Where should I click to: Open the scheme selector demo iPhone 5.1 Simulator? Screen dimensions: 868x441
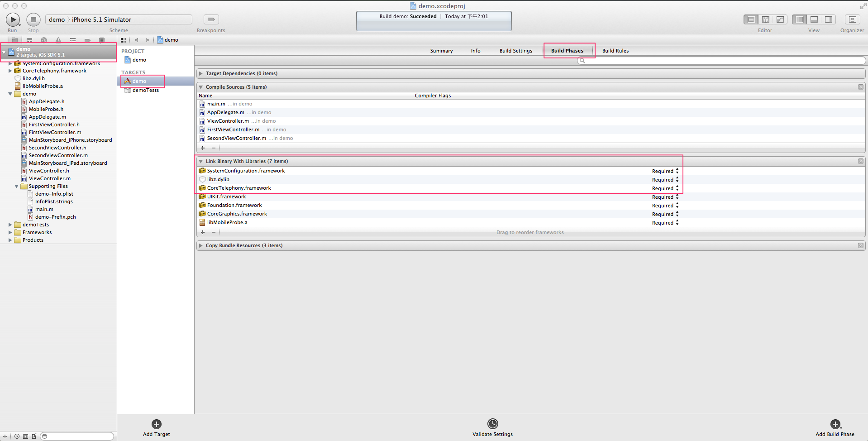point(119,19)
